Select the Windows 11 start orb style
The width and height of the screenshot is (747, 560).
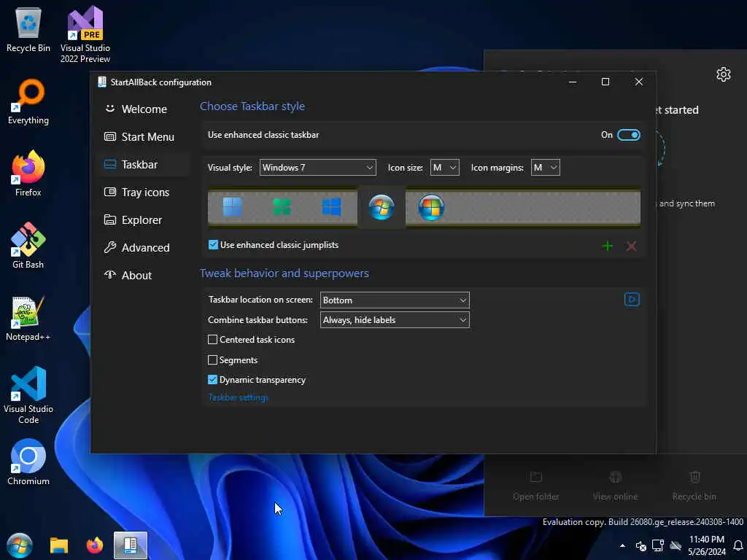point(233,207)
